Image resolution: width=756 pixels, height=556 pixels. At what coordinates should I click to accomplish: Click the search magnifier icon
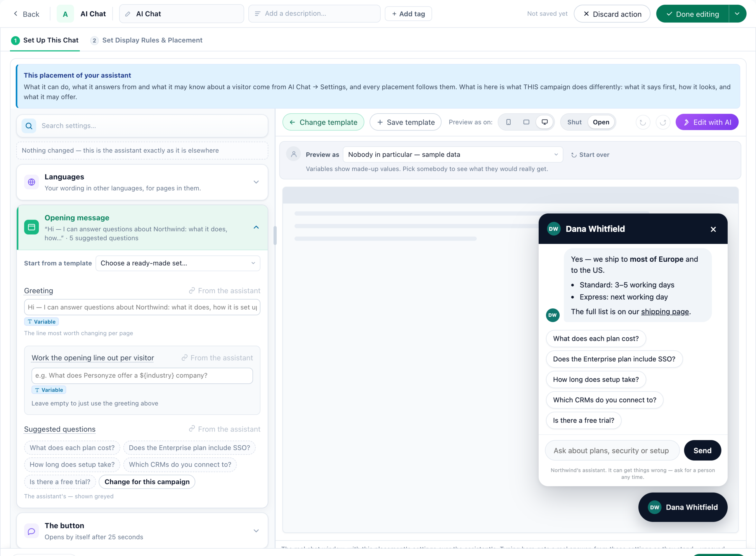pyautogui.click(x=29, y=126)
